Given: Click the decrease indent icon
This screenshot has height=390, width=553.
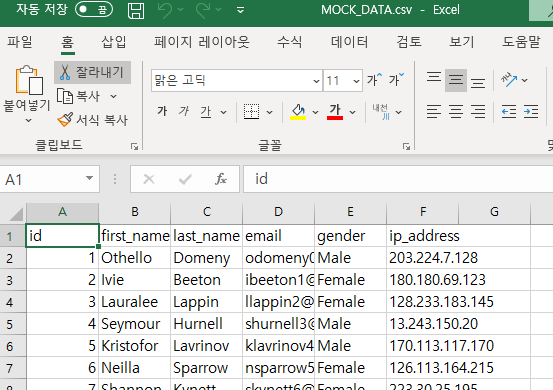Looking at the screenshot, I should 509,112.
